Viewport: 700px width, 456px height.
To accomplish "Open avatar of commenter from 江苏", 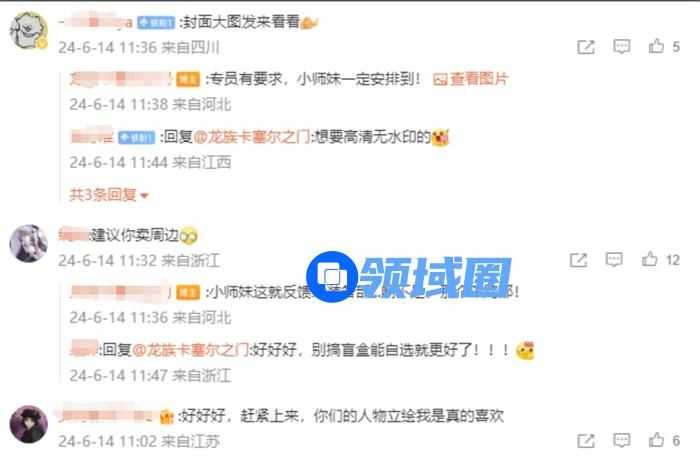I will [x=28, y=424].
